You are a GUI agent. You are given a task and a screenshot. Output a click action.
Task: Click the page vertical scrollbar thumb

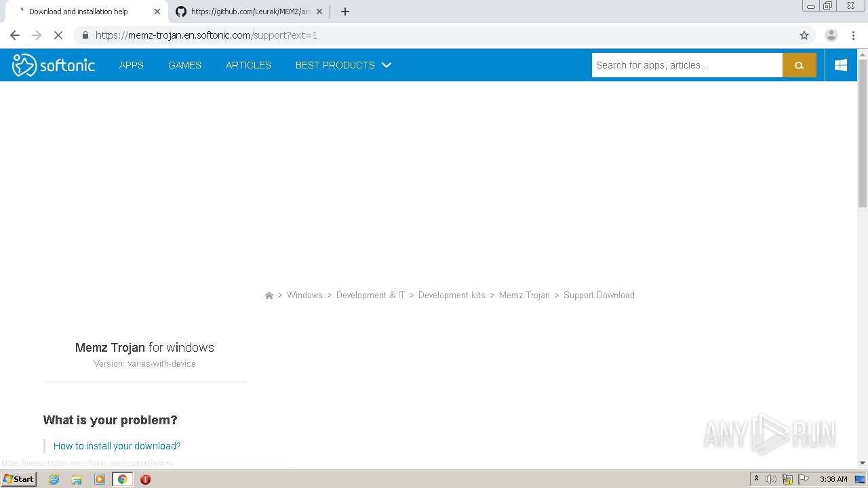pos(863,134)
